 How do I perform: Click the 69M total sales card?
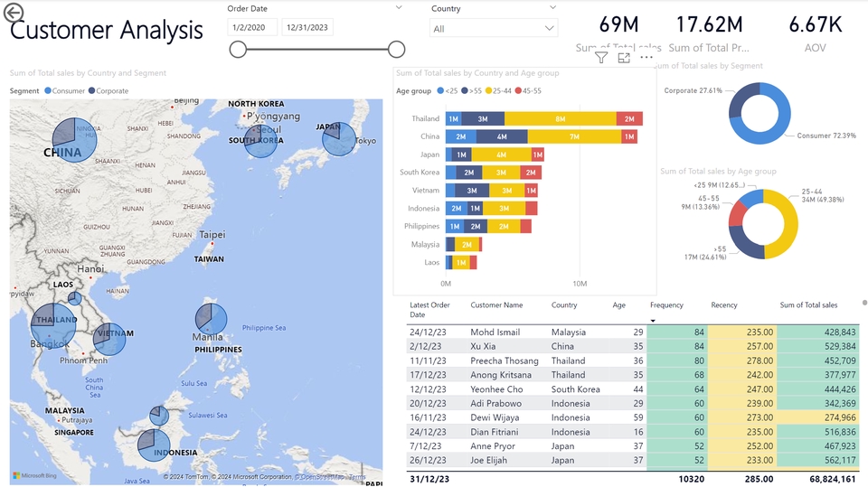click(x=618, y=34)
